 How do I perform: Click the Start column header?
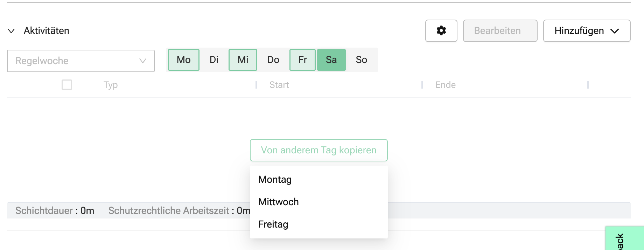coord(279,85)
